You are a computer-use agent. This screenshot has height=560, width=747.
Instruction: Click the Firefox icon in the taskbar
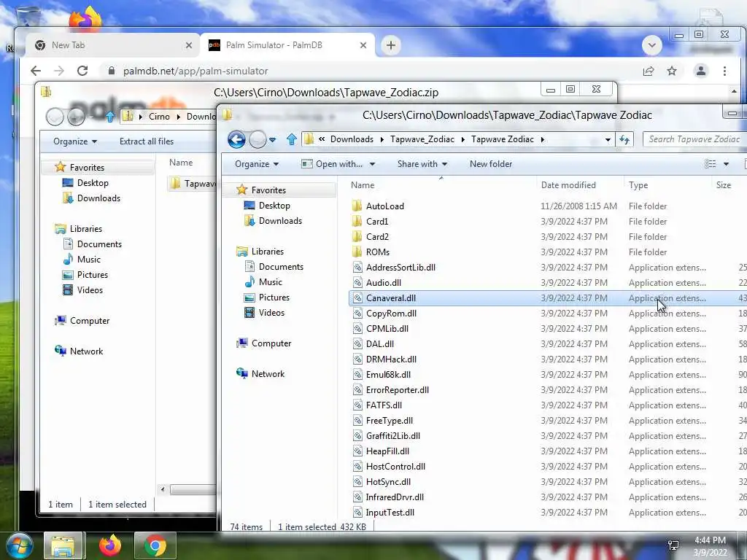point(110,545)
